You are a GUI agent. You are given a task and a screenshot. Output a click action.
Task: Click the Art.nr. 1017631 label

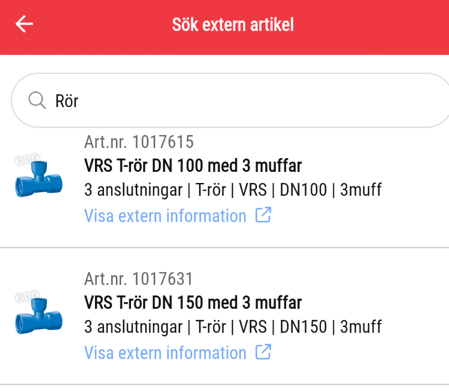139,279
